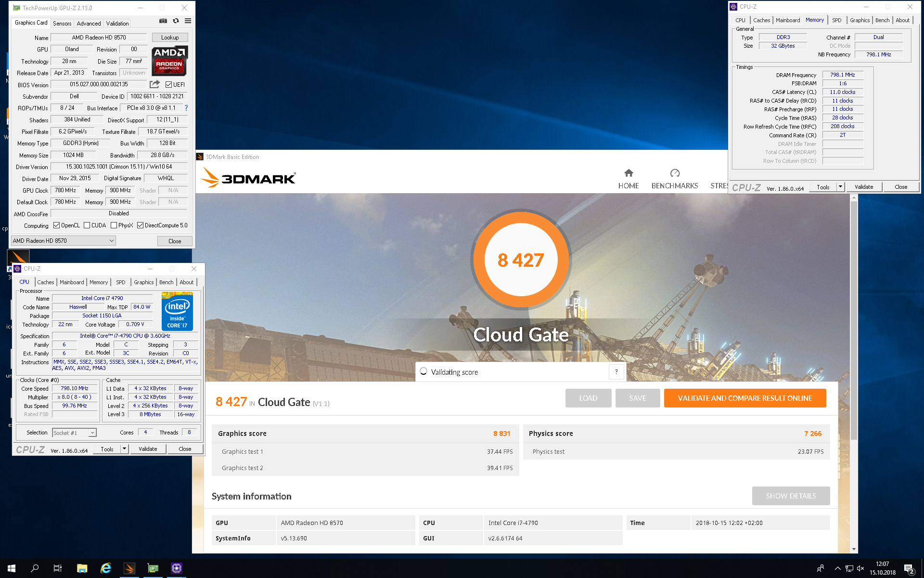Click the Core Speed value 798.10 MHz
Image resolution: width=924 pixels, height=578 pixels.
[x=75, y=388]
